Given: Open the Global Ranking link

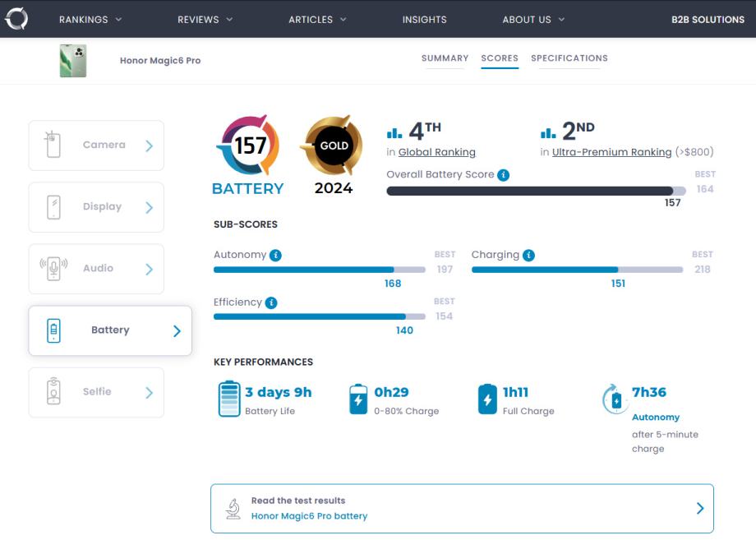Looking at the screenshot, I should coord(437,152).
